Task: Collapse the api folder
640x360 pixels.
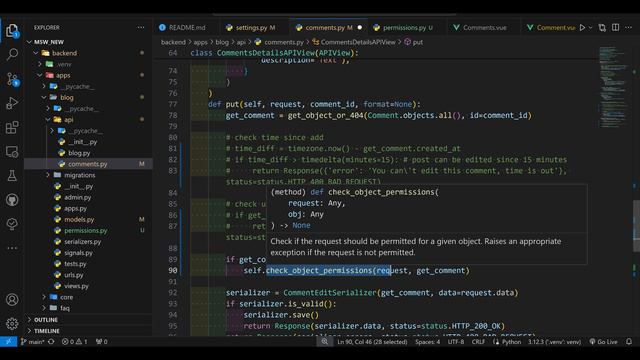Action: pyautogui.click(x=48, y=120)
